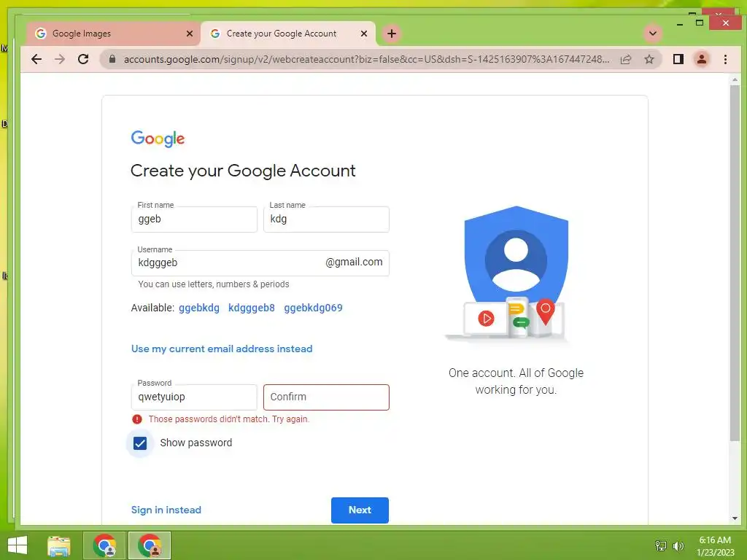Click 'You can use letters, numbers & periods' text
This screenshot has width=747, height=560.
pyautogui.click(x=214, y=284)
